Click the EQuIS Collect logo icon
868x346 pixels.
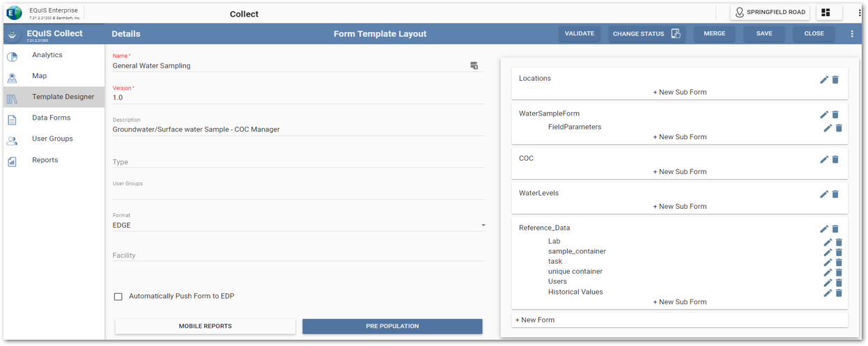[x=13, y=34]
